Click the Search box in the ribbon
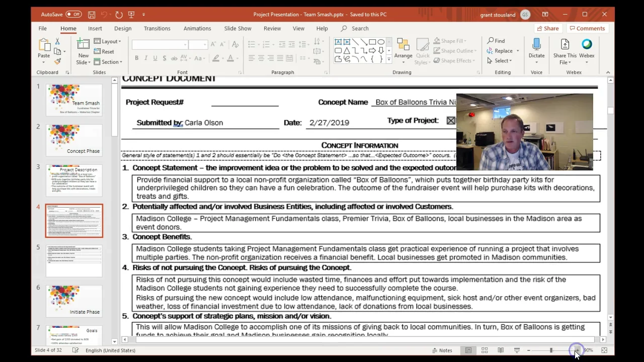The height and width of the screenshot is (362, 644). click(355, 29)
